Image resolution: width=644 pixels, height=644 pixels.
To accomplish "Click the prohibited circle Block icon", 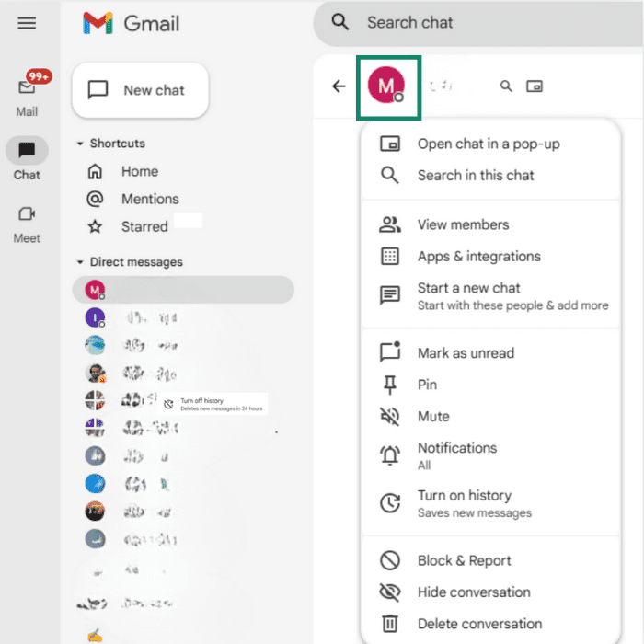I will 390,560.
